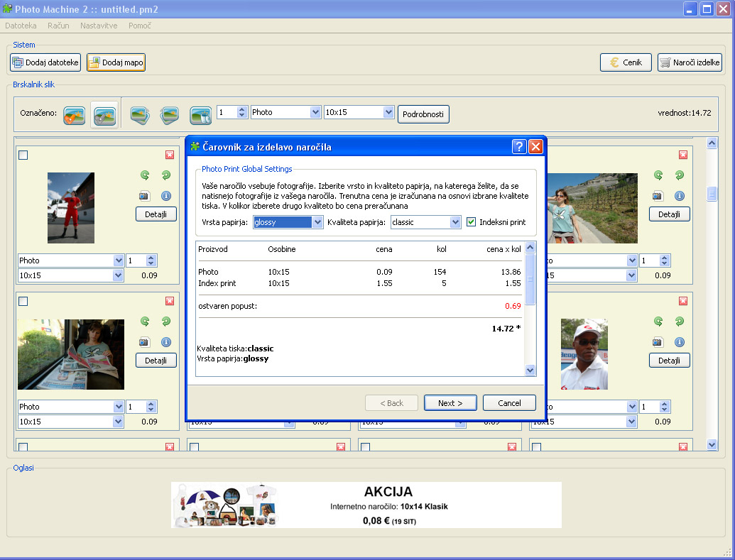Image resolution: width=735 pixels, height=560 pixels.
Task: Click the Cenik price list button
Action: click(x=626, y=62)
